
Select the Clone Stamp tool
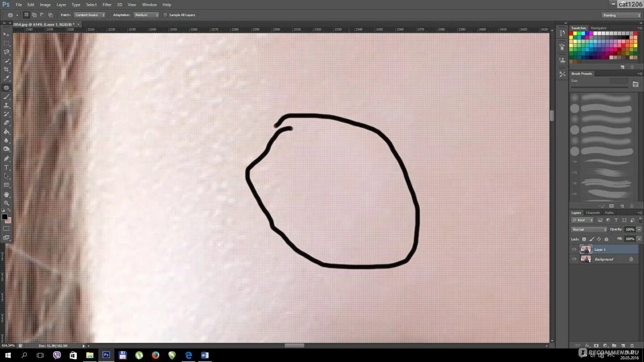click(x=6, y=105)
